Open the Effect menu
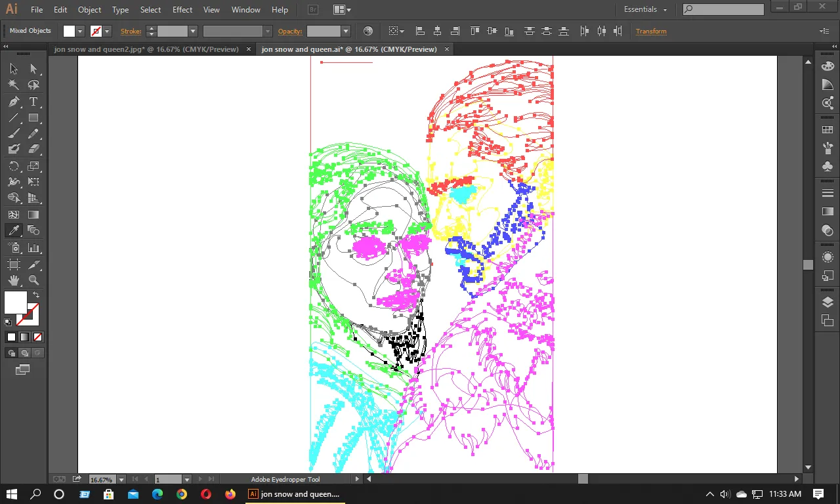Viewport: 840px width, 504px height. (x=182, y=10)
